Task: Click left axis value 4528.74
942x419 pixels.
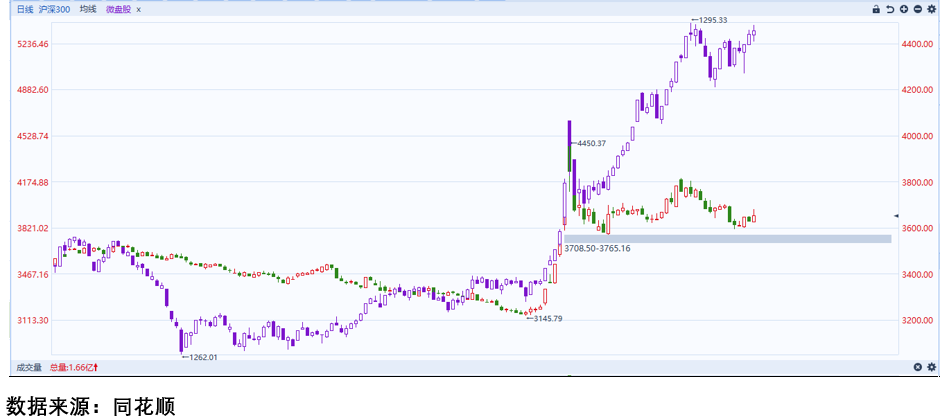Action: click(31, 136)
